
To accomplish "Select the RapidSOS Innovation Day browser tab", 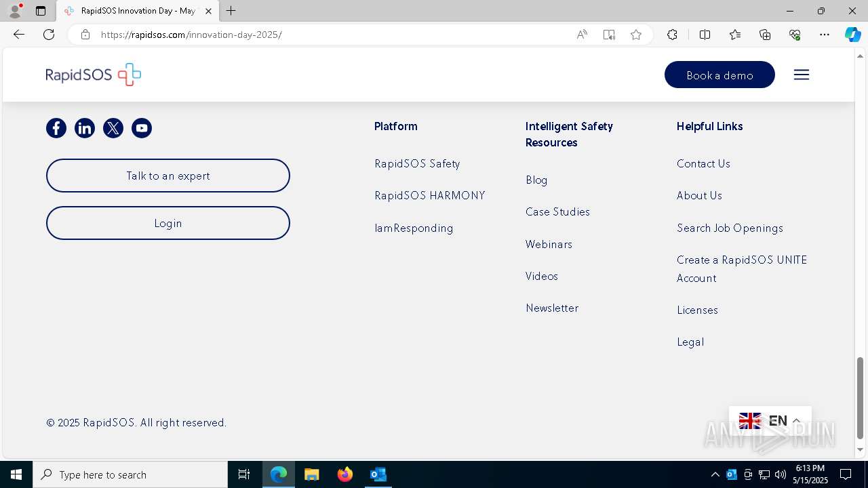I will coord(138,11).
